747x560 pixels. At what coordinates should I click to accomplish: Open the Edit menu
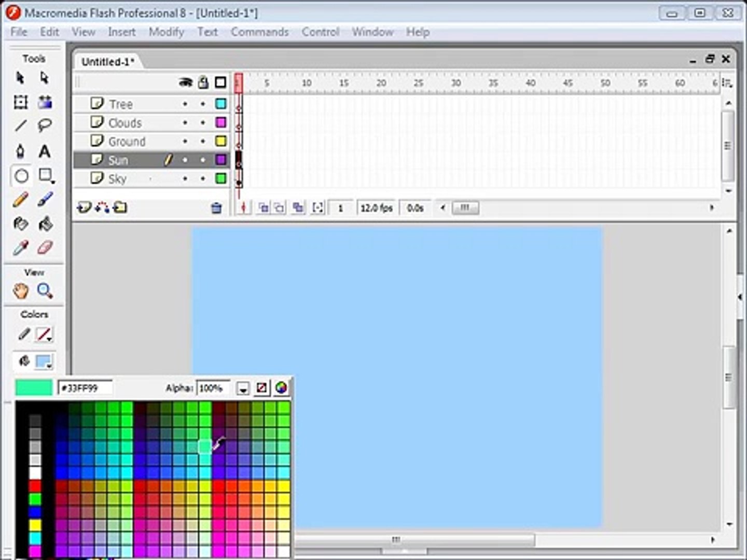point(50,32)
